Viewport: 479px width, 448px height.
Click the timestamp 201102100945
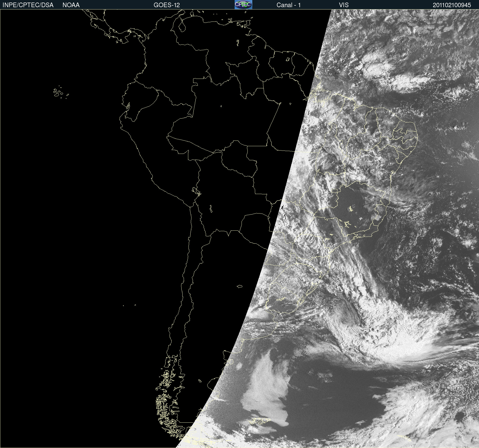tap(452, 5)
